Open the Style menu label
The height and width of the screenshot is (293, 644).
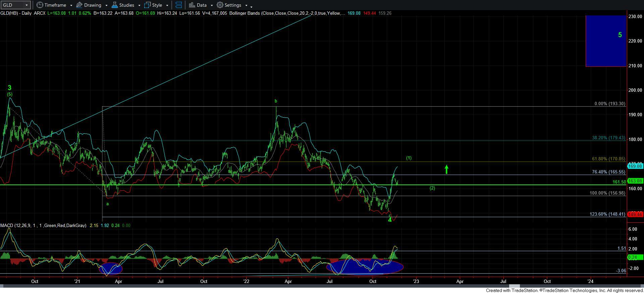(x=157, y=5)
